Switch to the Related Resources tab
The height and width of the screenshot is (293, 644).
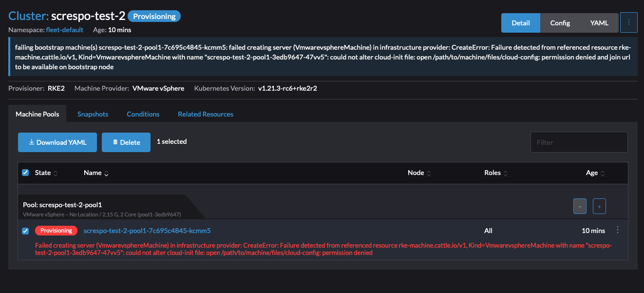205,114
